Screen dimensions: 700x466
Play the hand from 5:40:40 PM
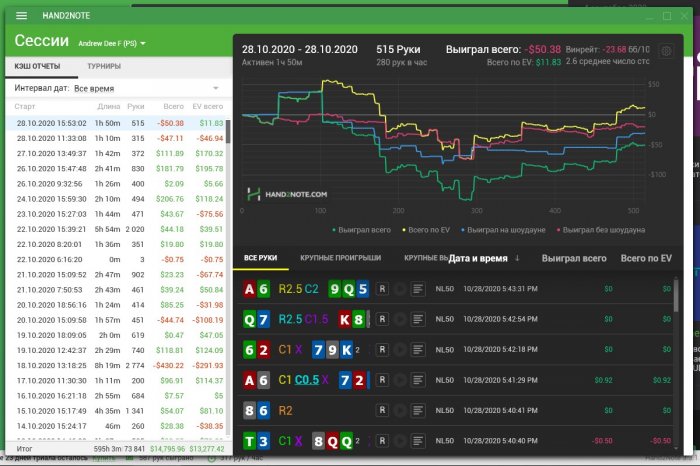[x=400, y=441]
